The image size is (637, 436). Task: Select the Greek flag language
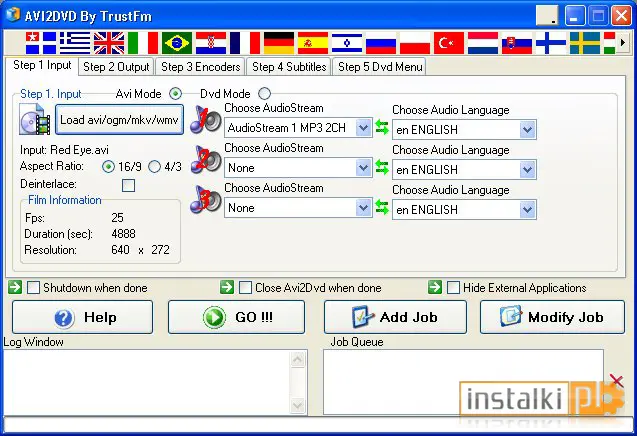pos(75,43)
